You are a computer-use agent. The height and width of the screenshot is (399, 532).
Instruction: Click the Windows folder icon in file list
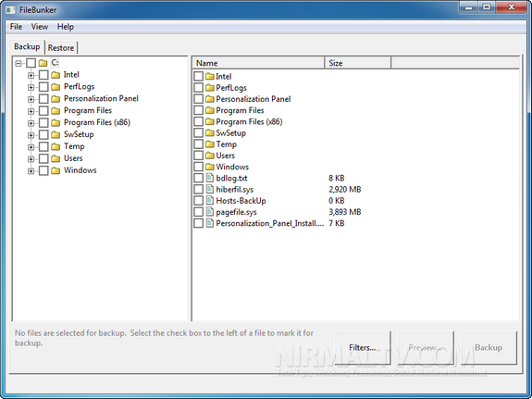click(210, 167)
